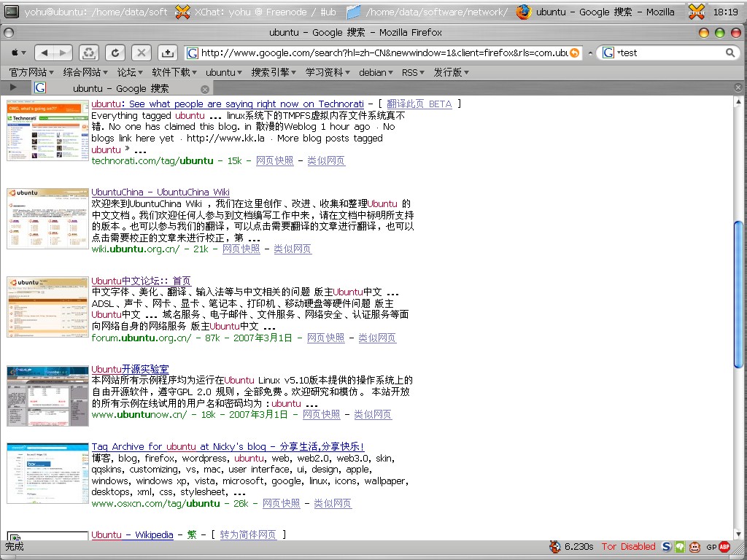The height and width of the screenshot is (560, 747).
Task: Close the tab bar with the right-side X
Action: pos(738,87)
